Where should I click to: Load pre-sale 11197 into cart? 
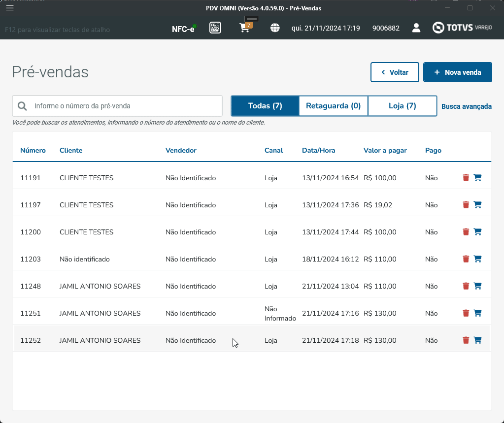pos(478,204)
